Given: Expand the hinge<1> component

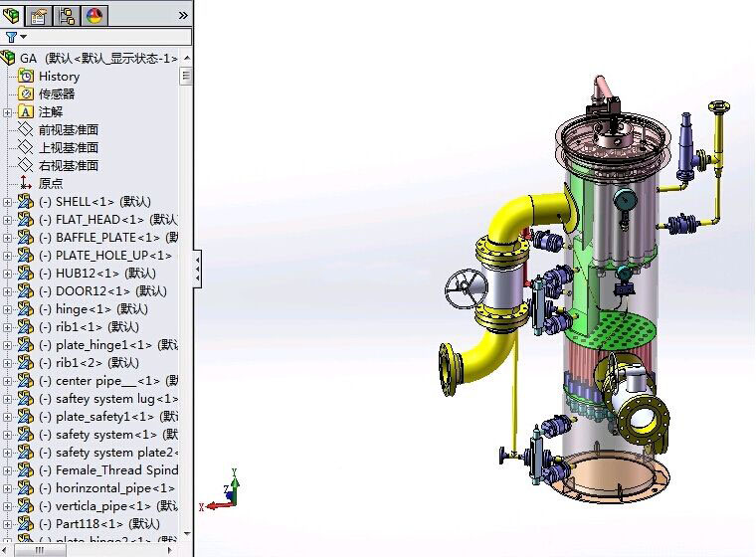Looking at the screenshot, I should (7, 309).
